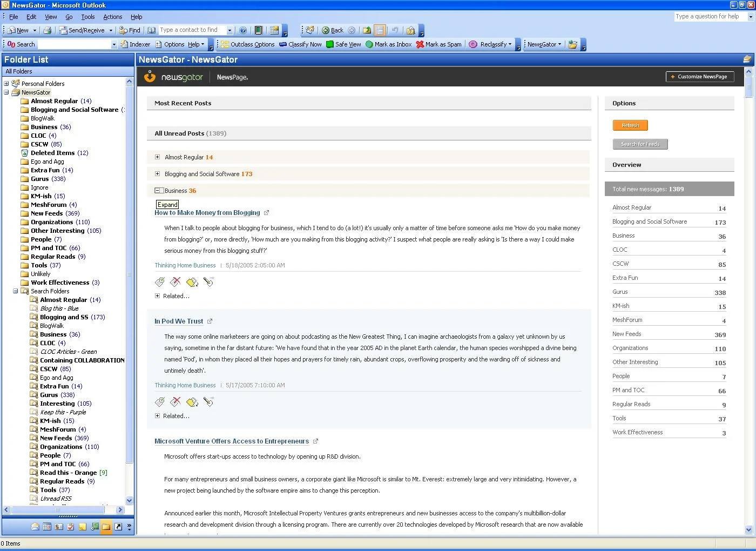This screenshot has height=551, width=756.
Task: Switch to Mail in the navigation bar
Action: (x=35, y=527)
